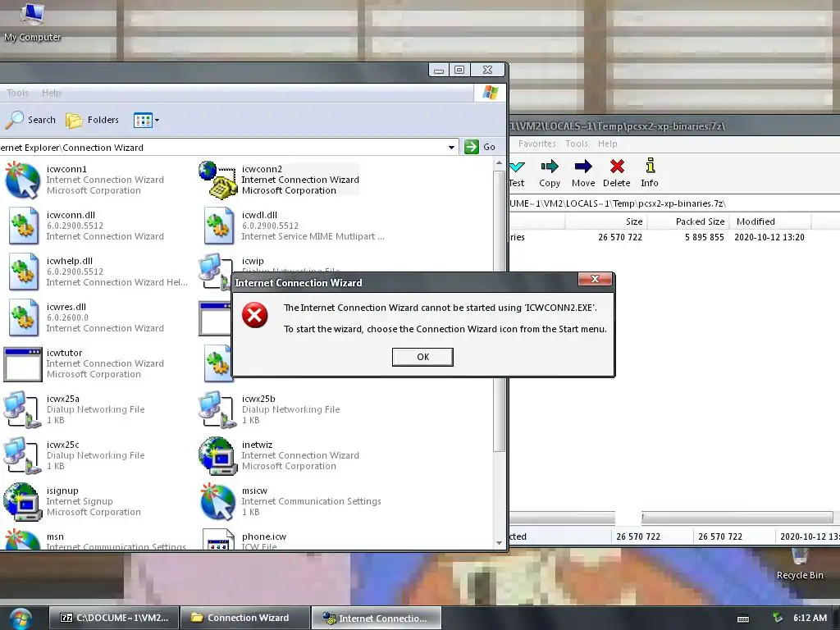Open Help menu in 7-Zip window
This screenshot has height=630, width=840.
pyautogui.click(x=608, y=144)
